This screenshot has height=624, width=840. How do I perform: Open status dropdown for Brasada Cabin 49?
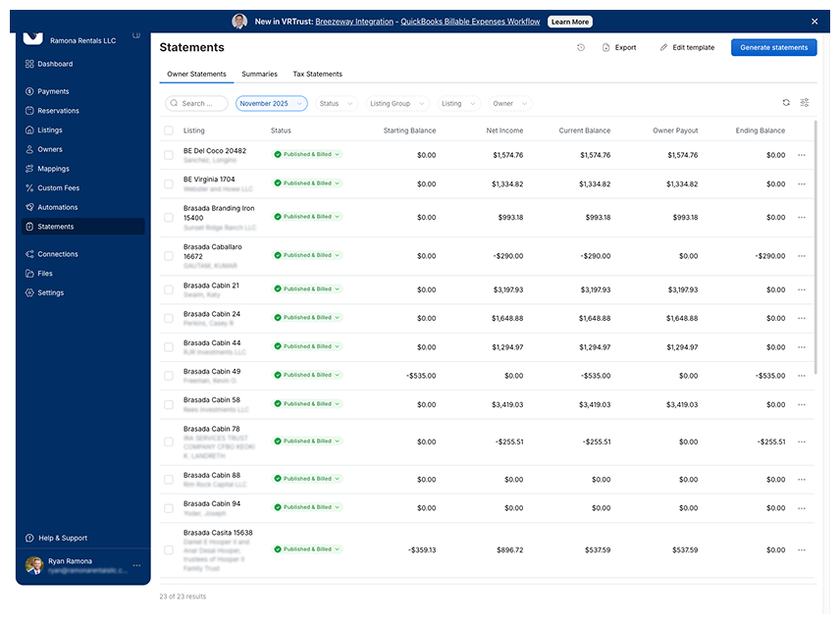pos(307,375)
